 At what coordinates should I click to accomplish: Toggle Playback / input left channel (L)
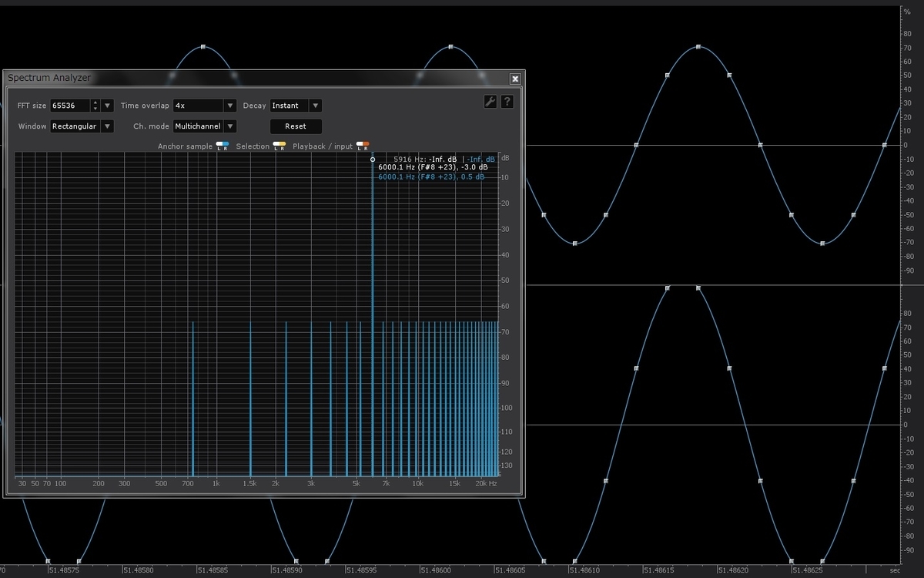359,146
